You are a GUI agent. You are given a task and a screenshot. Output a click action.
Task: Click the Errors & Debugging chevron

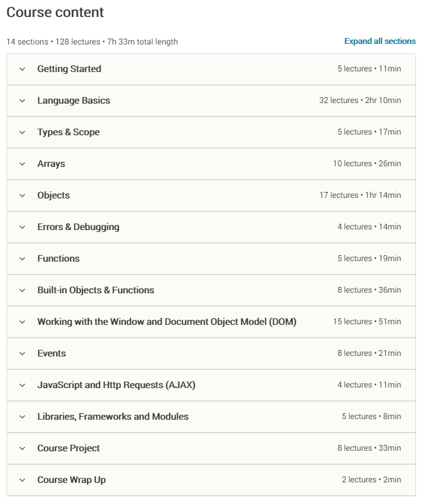point(22,227)
